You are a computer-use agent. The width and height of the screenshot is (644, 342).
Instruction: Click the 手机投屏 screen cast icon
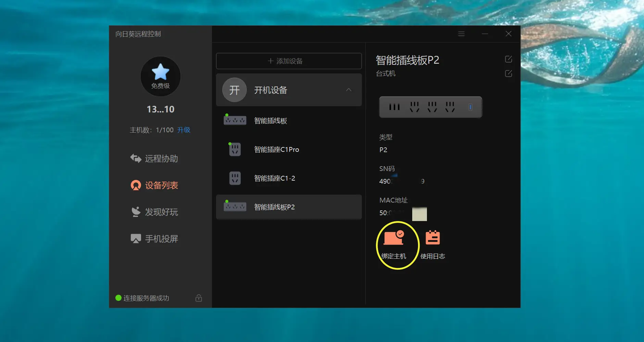coord(136,239)
